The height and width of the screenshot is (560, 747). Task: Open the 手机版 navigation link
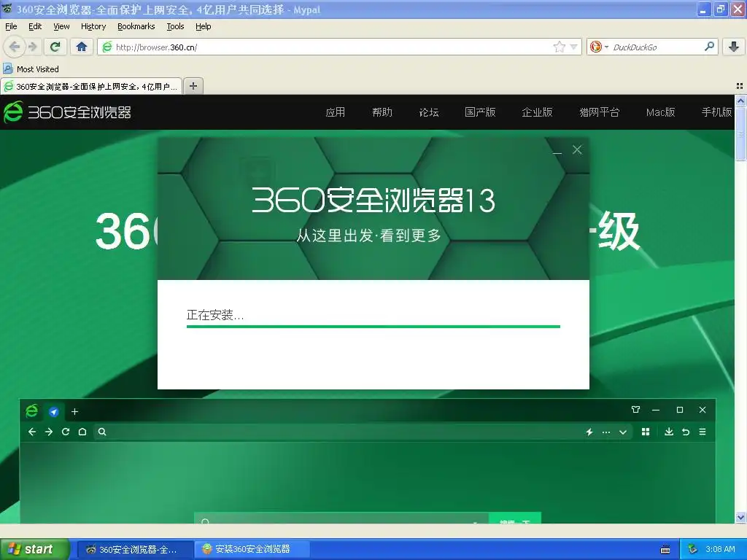(x=716, y=112)
